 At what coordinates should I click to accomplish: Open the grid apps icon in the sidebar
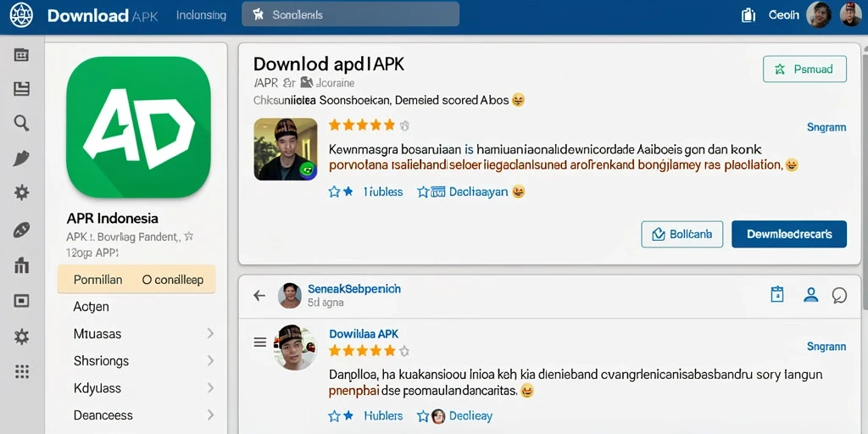(21, 371)
